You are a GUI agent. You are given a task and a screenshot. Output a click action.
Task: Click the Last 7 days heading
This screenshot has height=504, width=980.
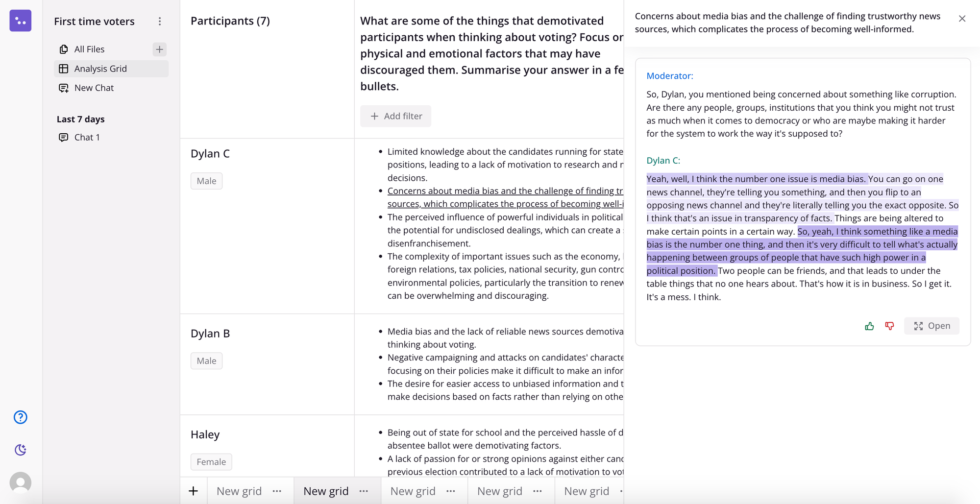80,119
